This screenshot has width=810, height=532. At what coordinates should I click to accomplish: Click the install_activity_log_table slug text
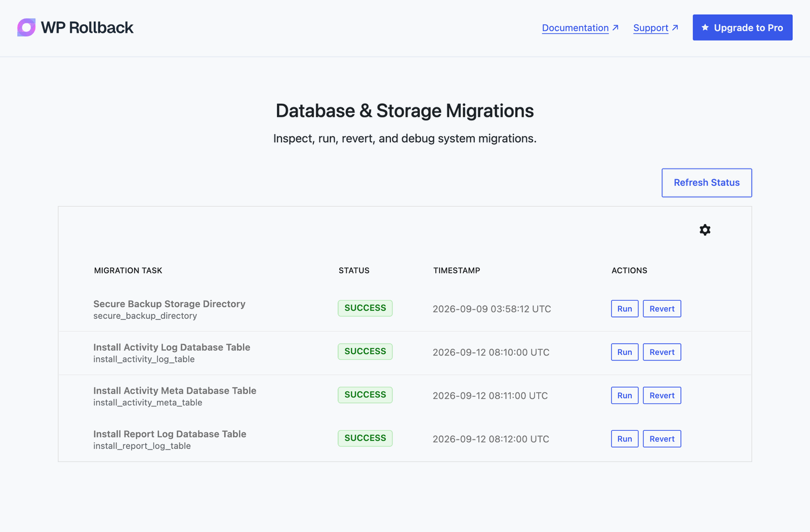click(144, 359)
